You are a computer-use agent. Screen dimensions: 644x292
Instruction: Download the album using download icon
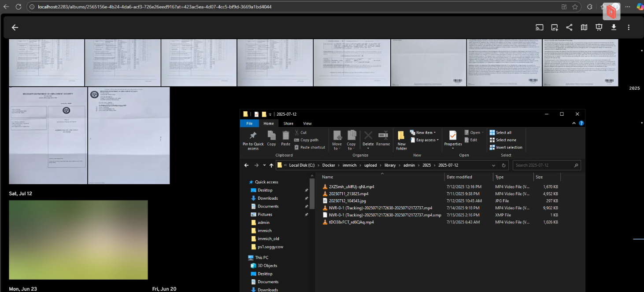[614, 27]
